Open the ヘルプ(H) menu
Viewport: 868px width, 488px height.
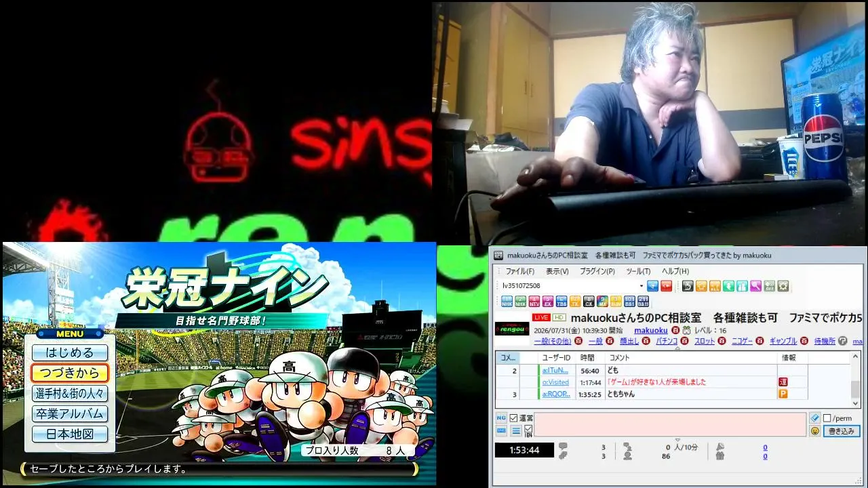[675, 271]
